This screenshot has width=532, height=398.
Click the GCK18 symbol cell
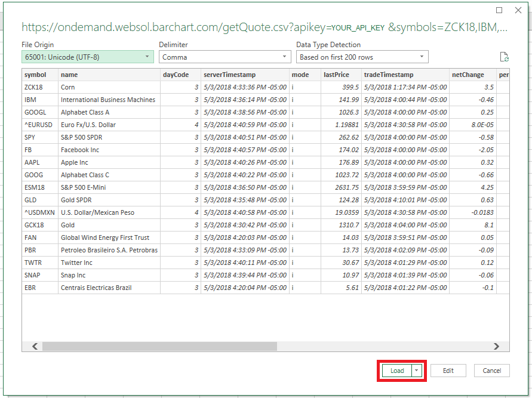click(x=40, y=225)
